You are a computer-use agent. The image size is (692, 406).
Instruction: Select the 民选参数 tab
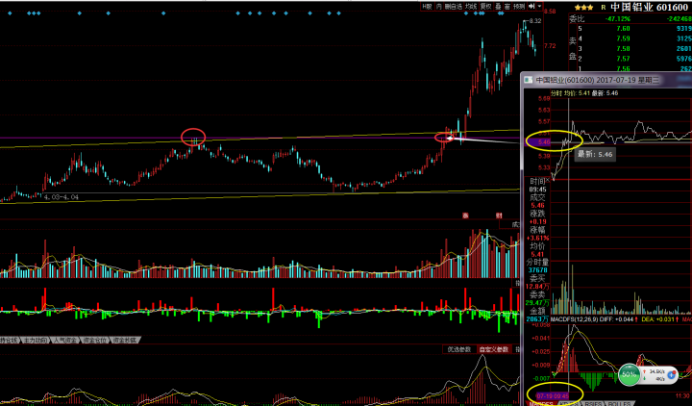point(461,349)
